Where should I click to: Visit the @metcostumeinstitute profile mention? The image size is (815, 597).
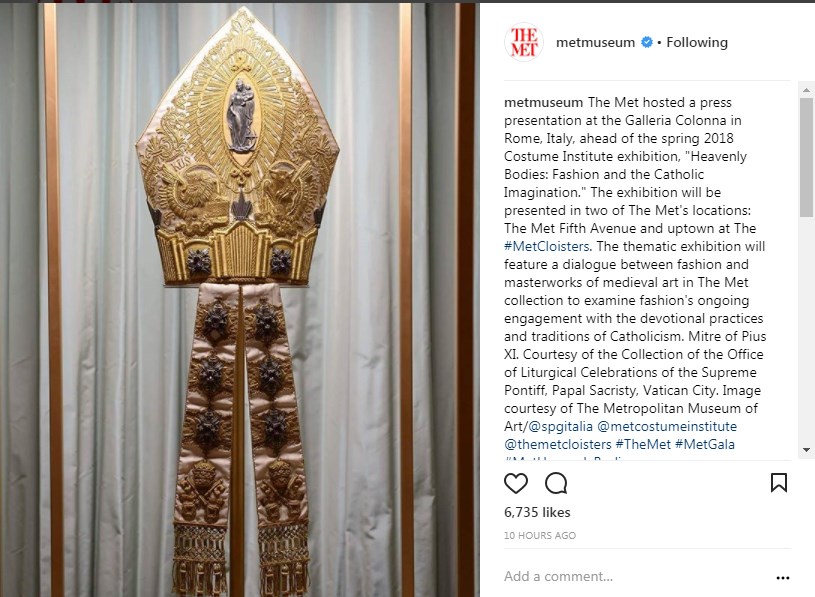[667, 427]
